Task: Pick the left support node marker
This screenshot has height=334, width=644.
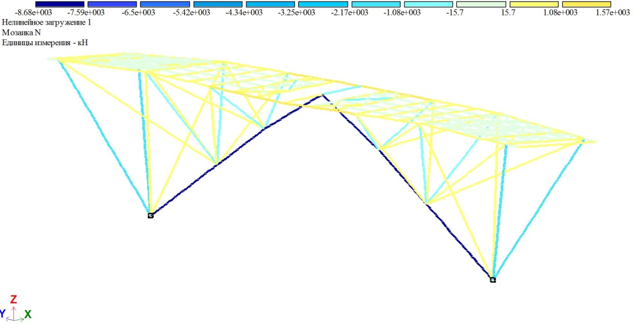Action: coord(150,215)
